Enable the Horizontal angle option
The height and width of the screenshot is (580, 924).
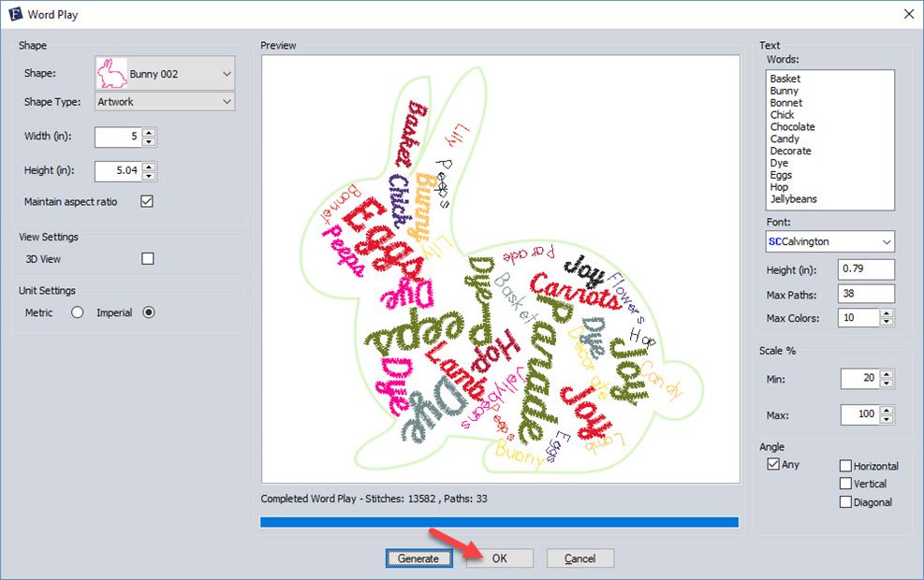pos(845,465)
